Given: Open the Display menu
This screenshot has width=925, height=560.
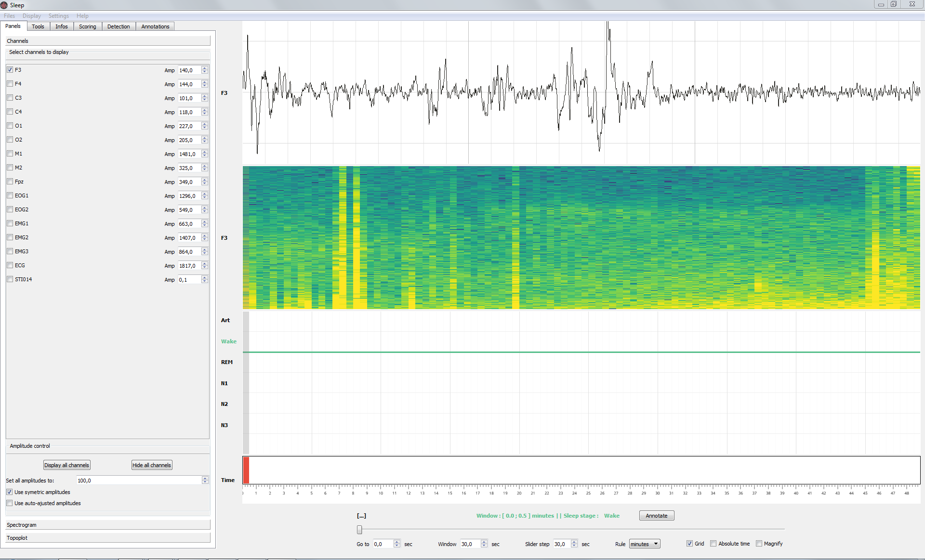Looking at the screenshot, I should click(x=32, y=16).
